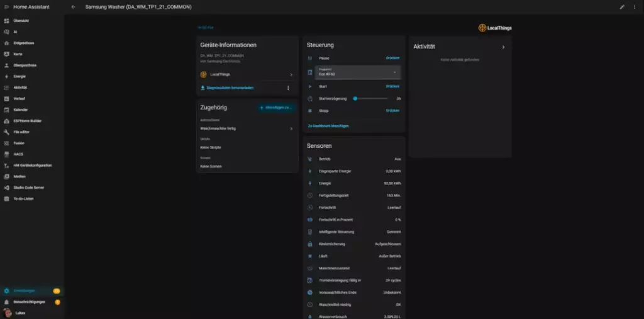Open Karte in the sidebar

(32, 54)
